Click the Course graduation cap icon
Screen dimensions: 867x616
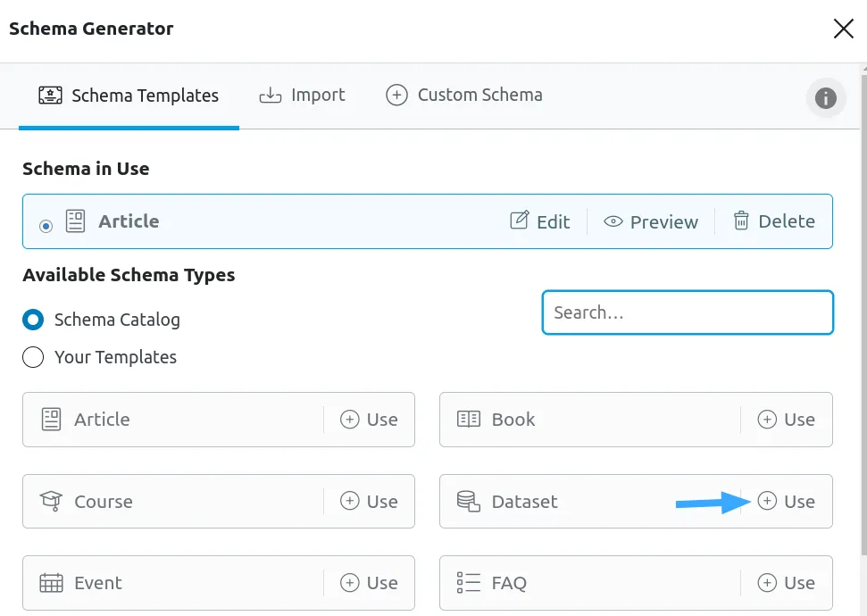(51, 501)
